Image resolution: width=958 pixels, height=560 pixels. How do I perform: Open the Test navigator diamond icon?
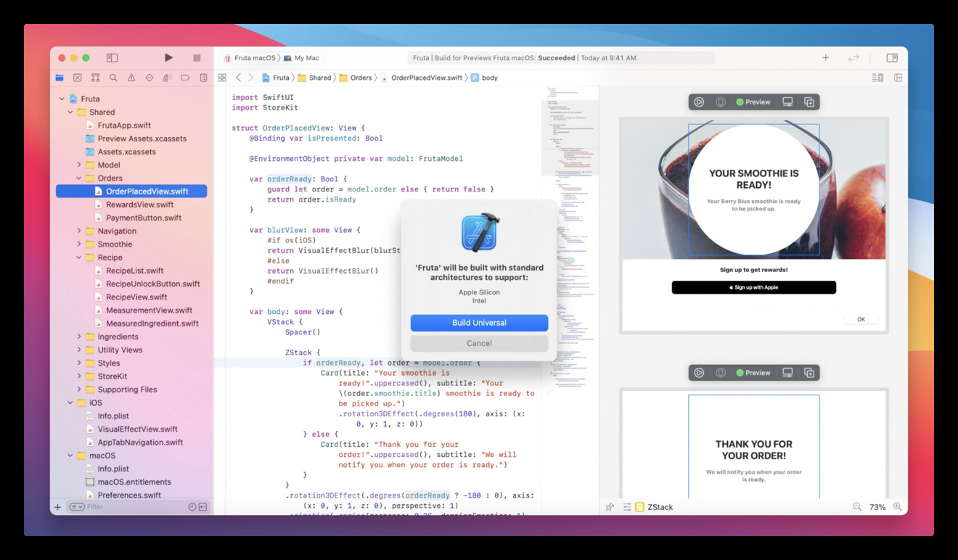(x=150, y=78)
